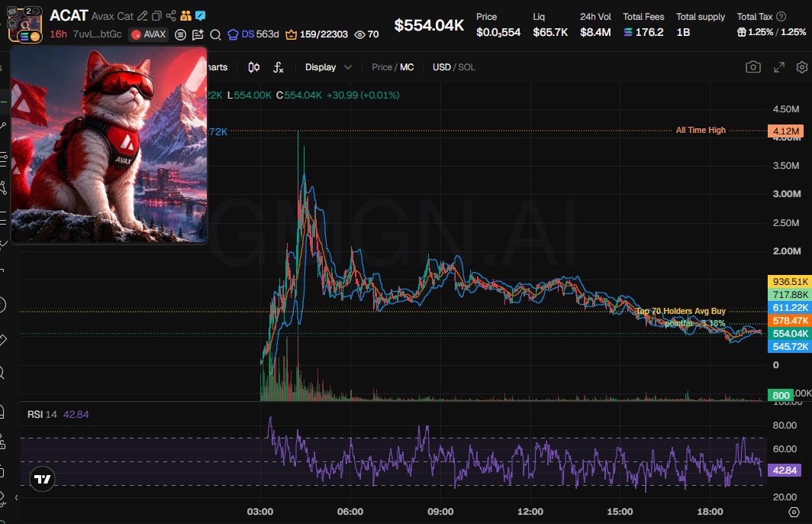This screenshot has height=524, width=812.
Task: Collapse the left toolbar with arrow
Action: [x=16, y=497]
